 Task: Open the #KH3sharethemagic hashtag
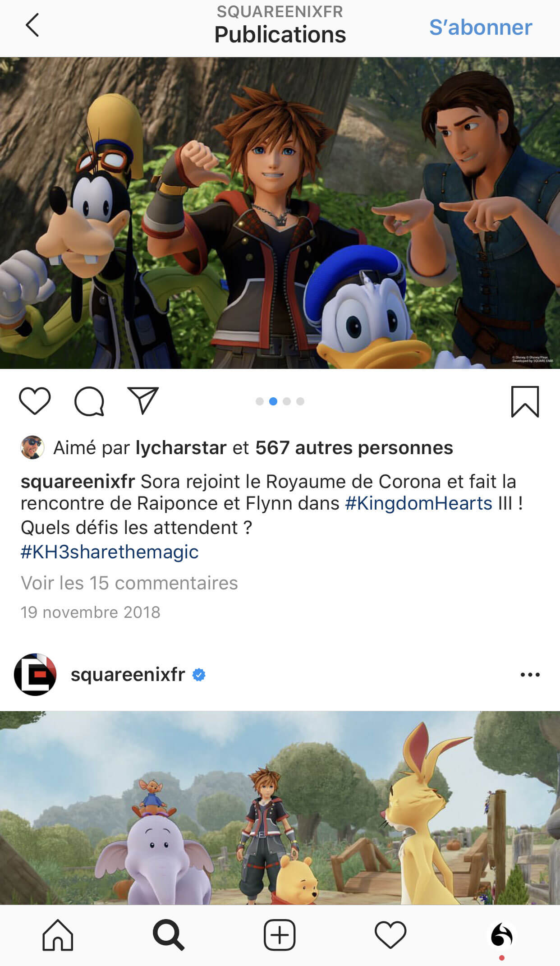[x=110, y=552]
